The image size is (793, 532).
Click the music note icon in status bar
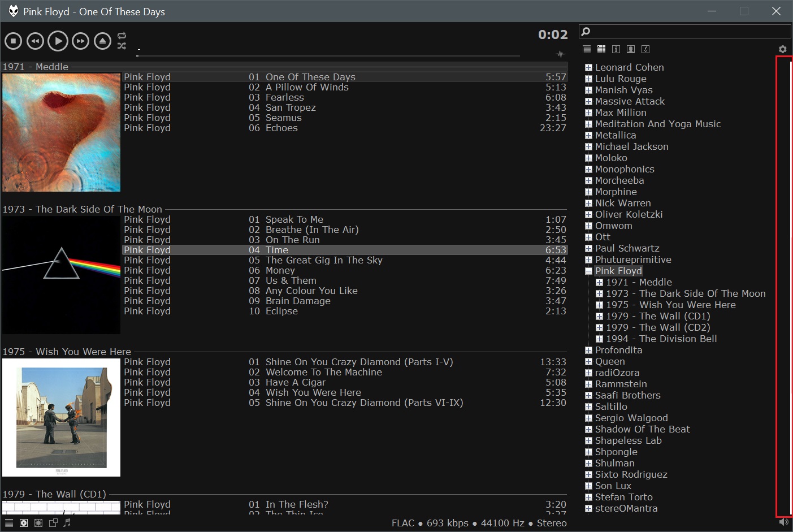pos(67,523)
